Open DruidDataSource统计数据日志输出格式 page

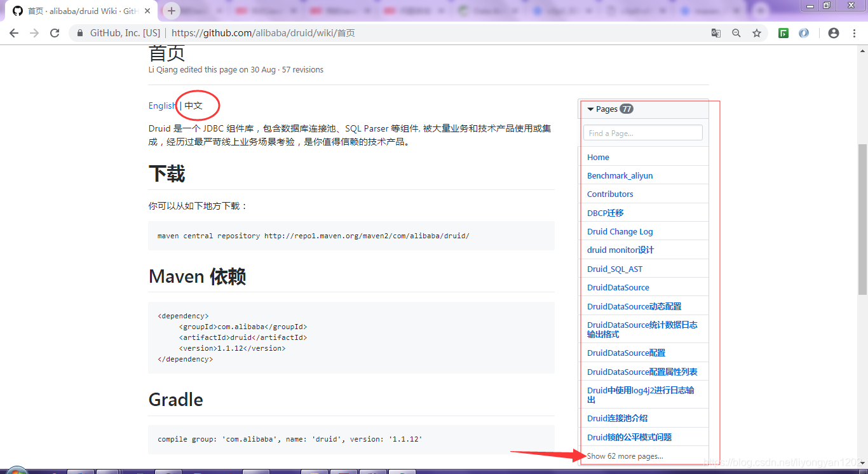pyautogui.click(x=642, y=329)
